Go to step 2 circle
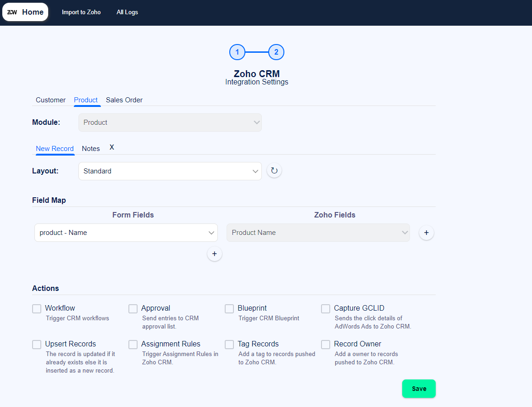This screenshot has width=532, height=407. click(x=276, y=52)
